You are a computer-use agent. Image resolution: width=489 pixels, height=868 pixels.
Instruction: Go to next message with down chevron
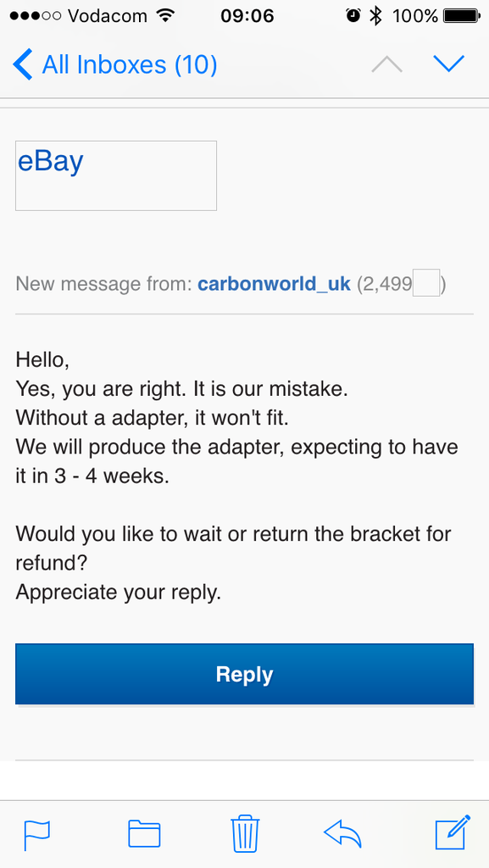(x=449, y=64)
